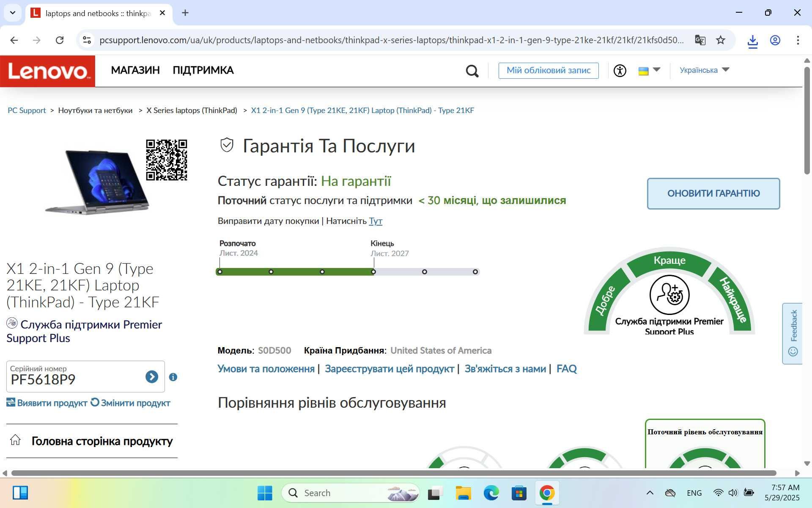The height and width of the screenshot is (508, 812).
Task: Click the Тут link to correct purchase date
Action: click(376, 221)
